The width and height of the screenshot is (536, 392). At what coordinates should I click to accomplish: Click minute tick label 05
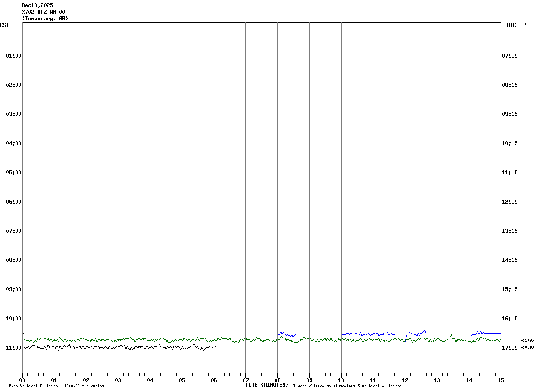tap(182, 380)
